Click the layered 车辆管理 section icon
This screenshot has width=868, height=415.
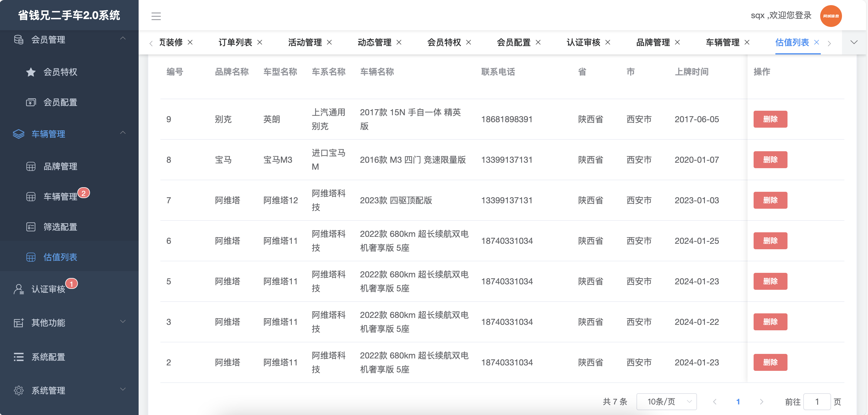pos(18,134)
